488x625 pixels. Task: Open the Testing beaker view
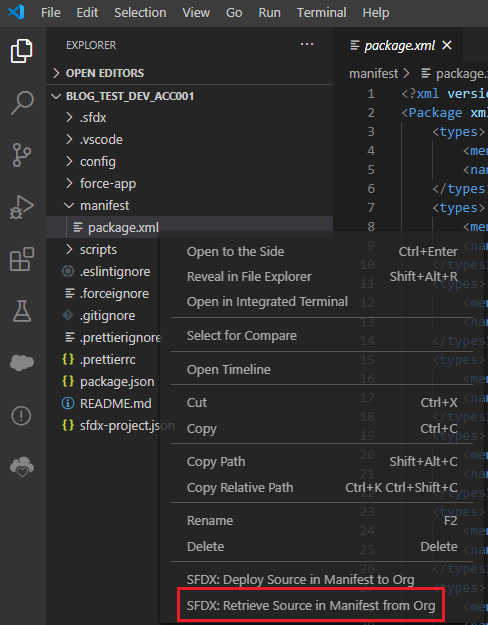coord(22,311)
